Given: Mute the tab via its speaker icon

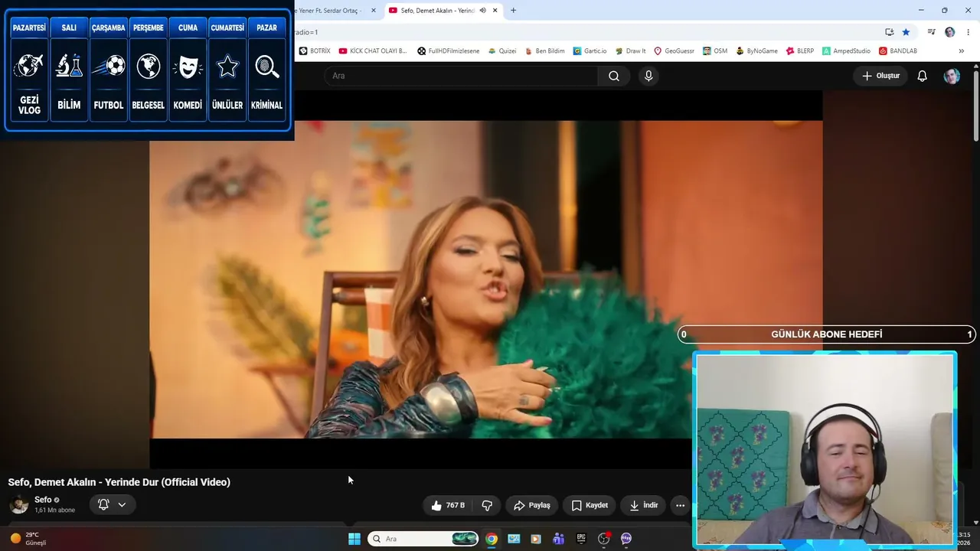Looking at the screenshot, I should (482, 11).
